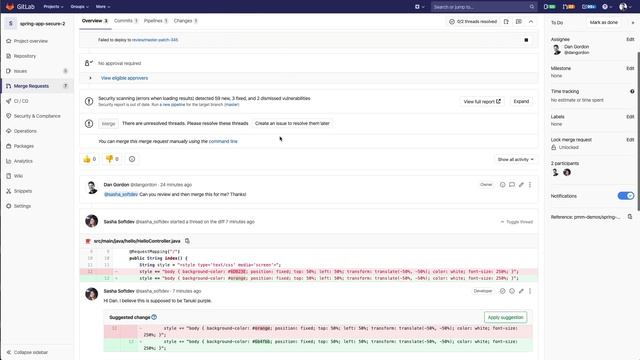Click the @sasha_softdev mention in Dan's comment
The image size is (640, 360).
(x=121, y=194)
